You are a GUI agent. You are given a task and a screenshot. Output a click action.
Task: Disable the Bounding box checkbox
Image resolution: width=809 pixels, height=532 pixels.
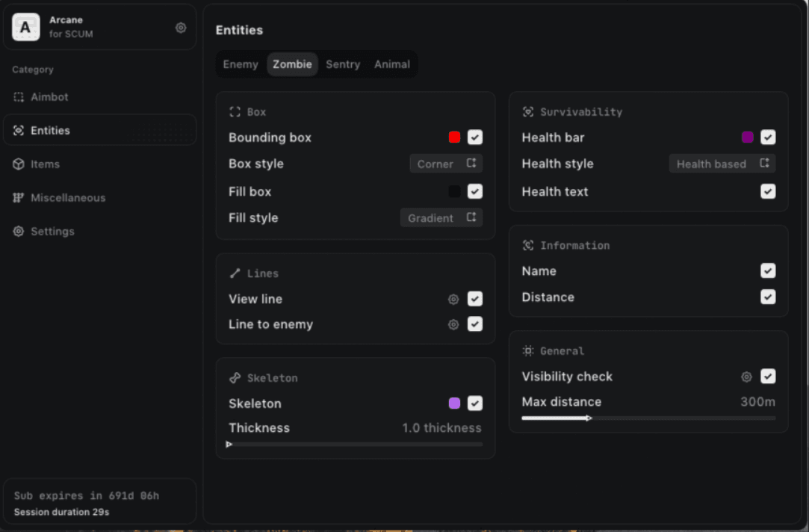[x=475, y=137]
